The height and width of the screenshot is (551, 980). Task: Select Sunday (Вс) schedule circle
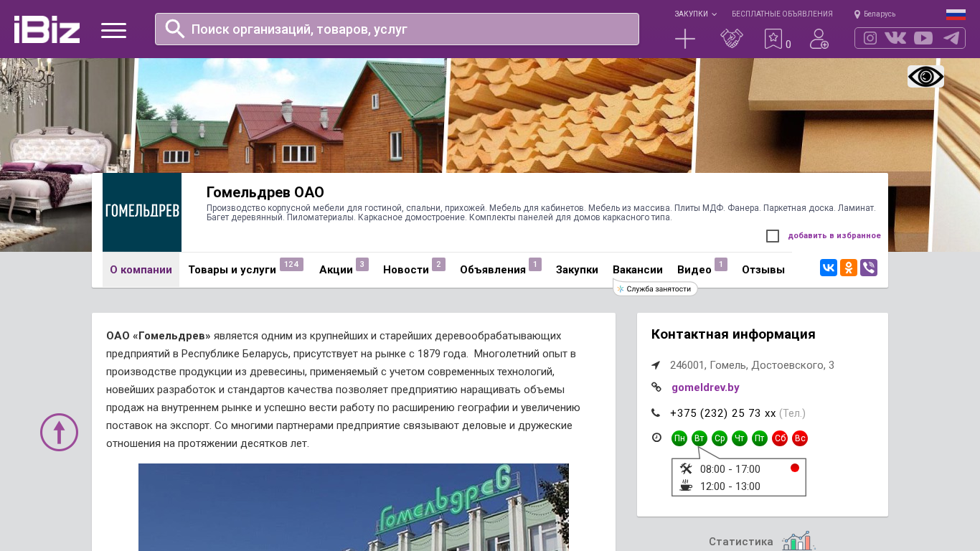pyautogui.click(x=800, y=438)
